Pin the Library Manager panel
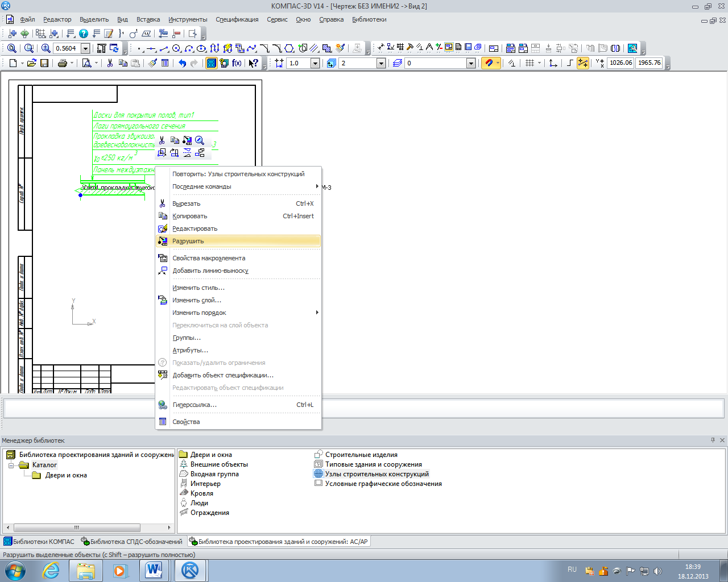The width and height of the screenshot is (728, 582). click(x=713, y=440)
